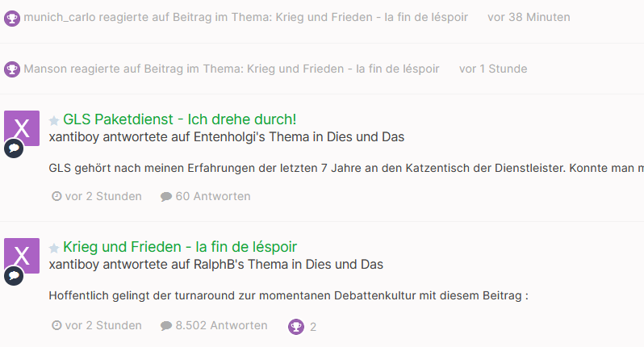The width and height of the screenshot is (644, 347).
Task: Open the 'vor 1 Stunde' timestamp link
Action: (493, 69)
